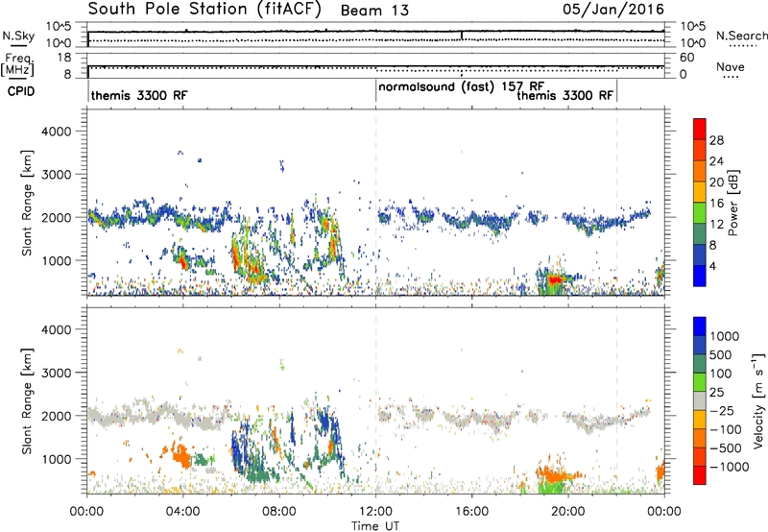
Task: Click the '10^5' tick left of the N.Sky panel
Action: (x=59, y=27)
